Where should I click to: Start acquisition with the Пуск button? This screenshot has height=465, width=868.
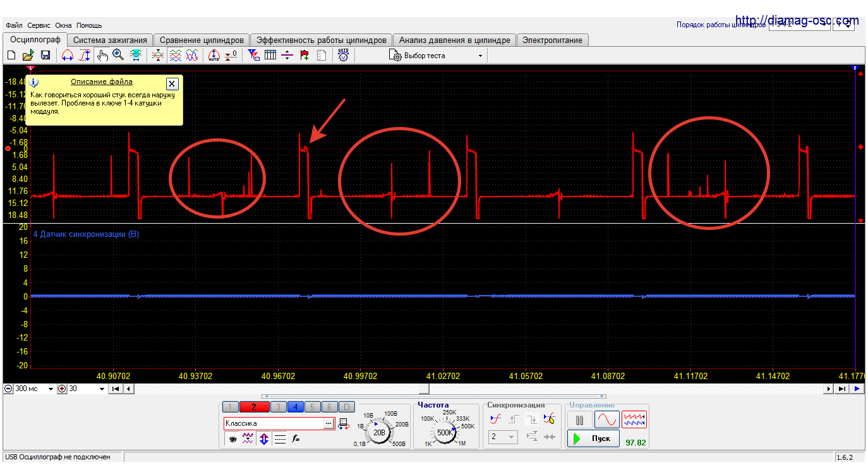pos(593,438)
